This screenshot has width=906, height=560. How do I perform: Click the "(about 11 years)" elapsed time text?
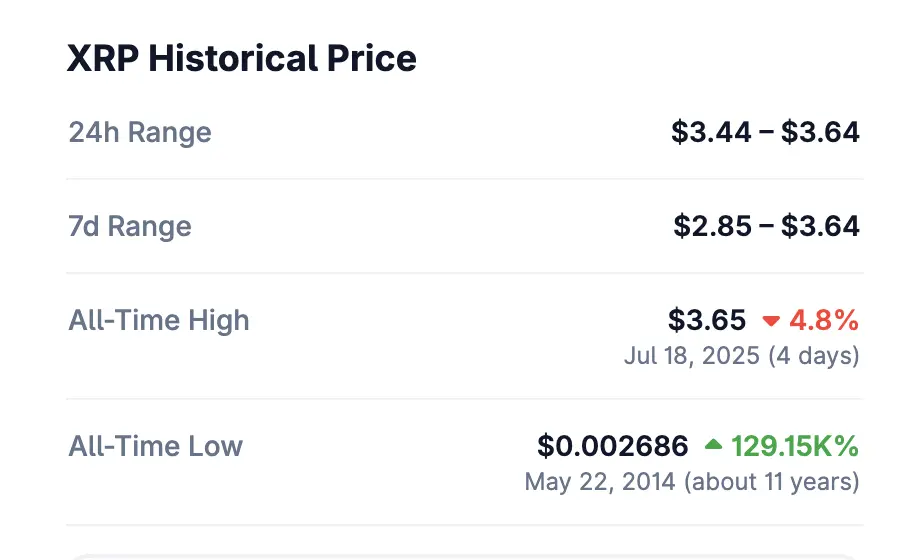click(x=772, y=481)
